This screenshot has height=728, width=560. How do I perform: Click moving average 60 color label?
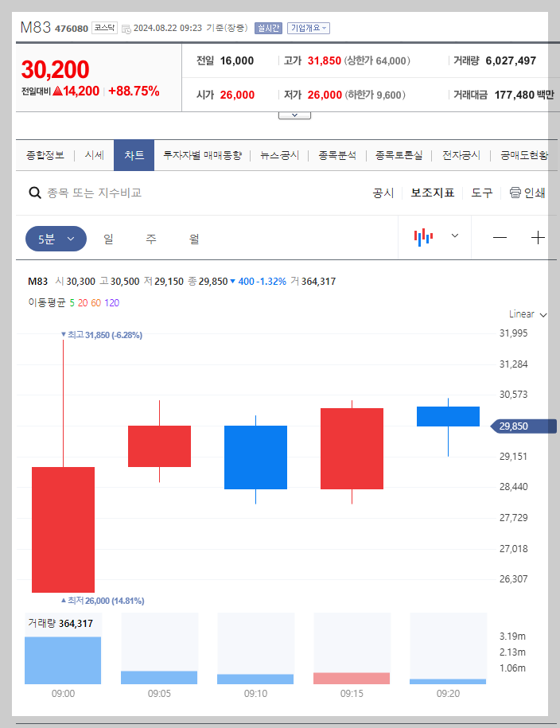click(95, 302)
